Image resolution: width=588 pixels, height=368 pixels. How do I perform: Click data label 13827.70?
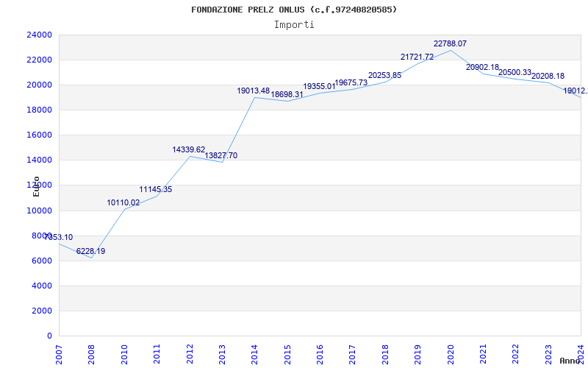[x=221, y=155]
